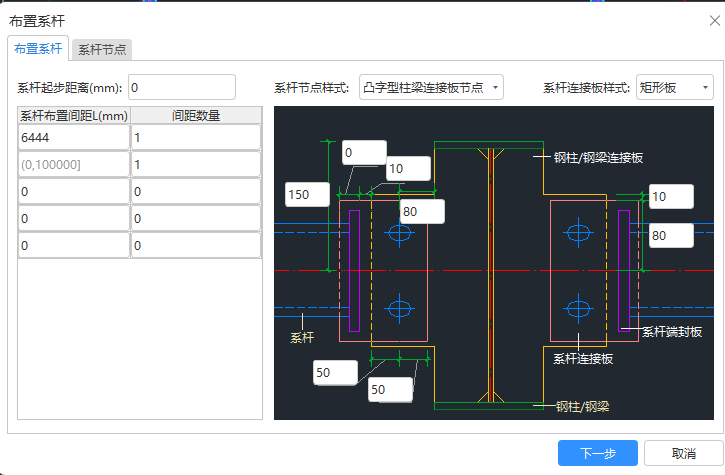This screenshot has height=475, width=725.
Task: Click the 系杆起步距离 input field
Action: tap(182, 87)
